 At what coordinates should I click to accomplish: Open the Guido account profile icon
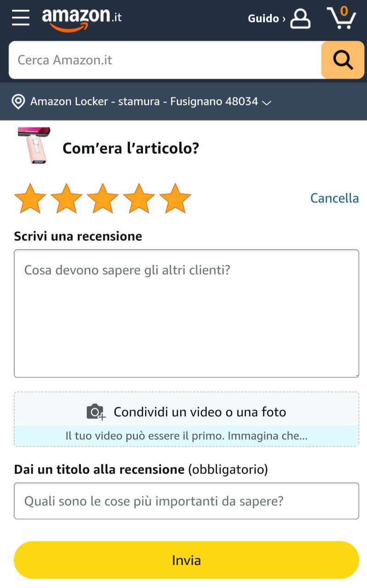[300, 18]
